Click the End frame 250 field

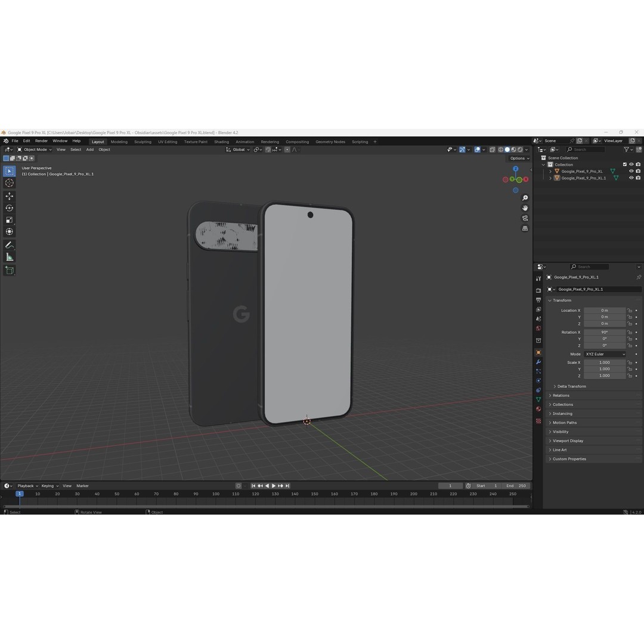tap(516, 487)
